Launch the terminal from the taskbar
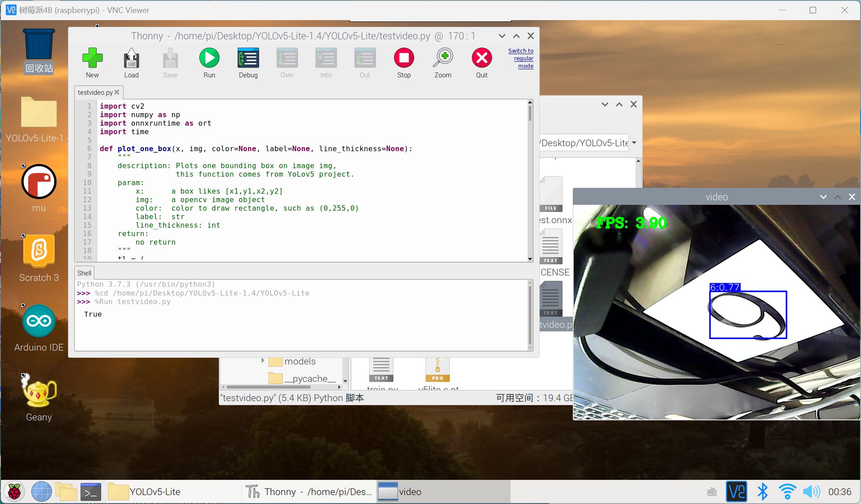The width and height of the screenshot is (861, 504). 90,492
